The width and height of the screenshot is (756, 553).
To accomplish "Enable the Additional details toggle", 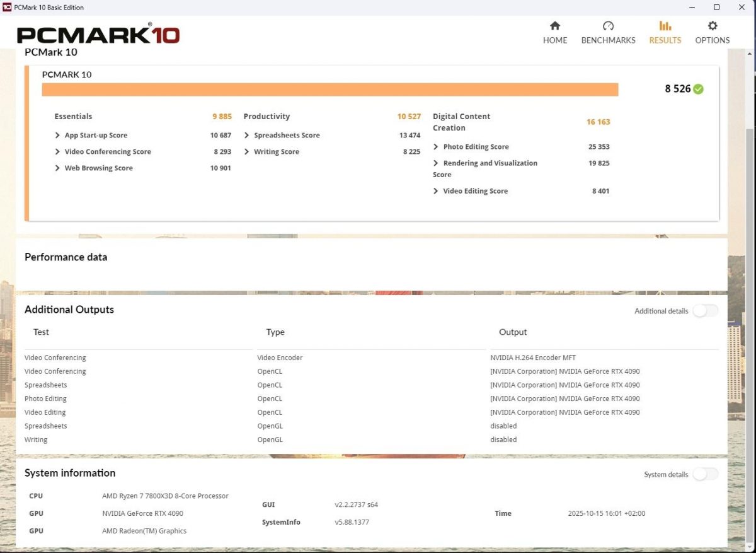I will click(x=705, y=310).
